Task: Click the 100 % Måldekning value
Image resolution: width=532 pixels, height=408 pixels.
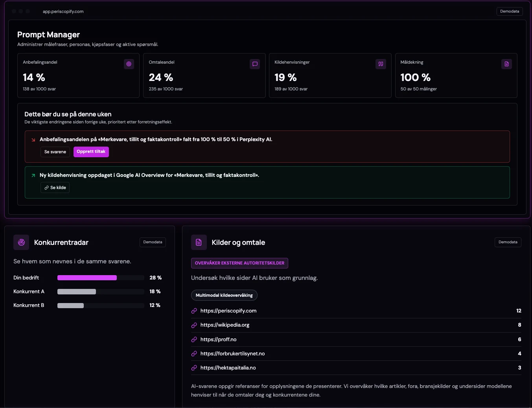Action: (416, 77)
